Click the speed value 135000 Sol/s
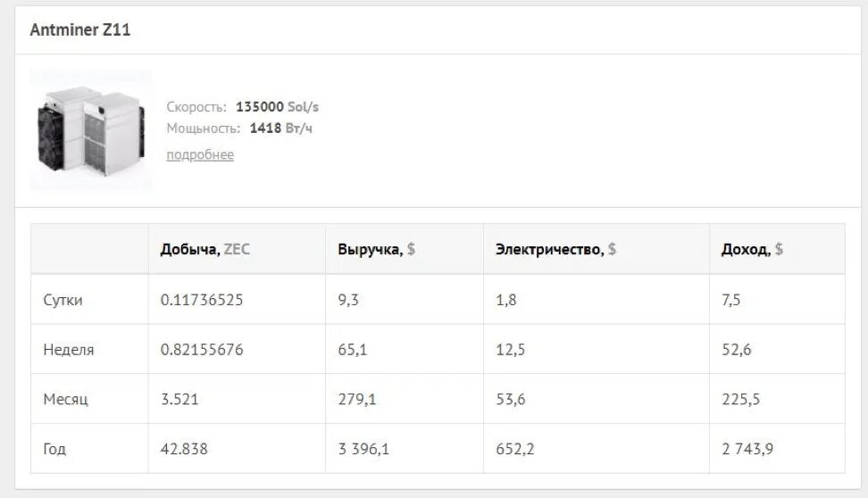The image size is (868, 498). click(x=277, y=107)
